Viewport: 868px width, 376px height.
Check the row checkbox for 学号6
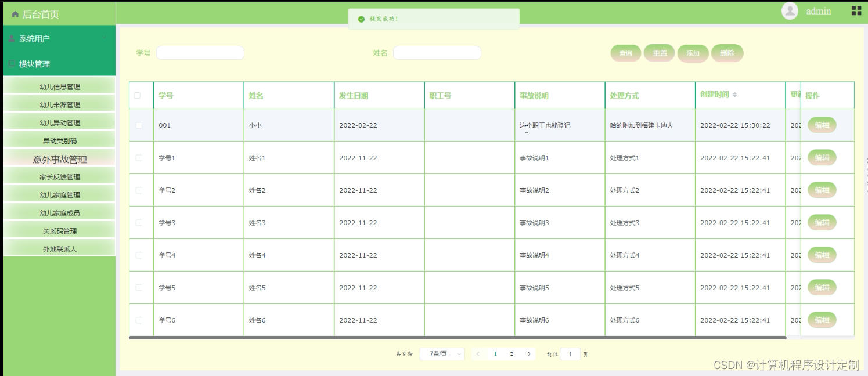139,320
